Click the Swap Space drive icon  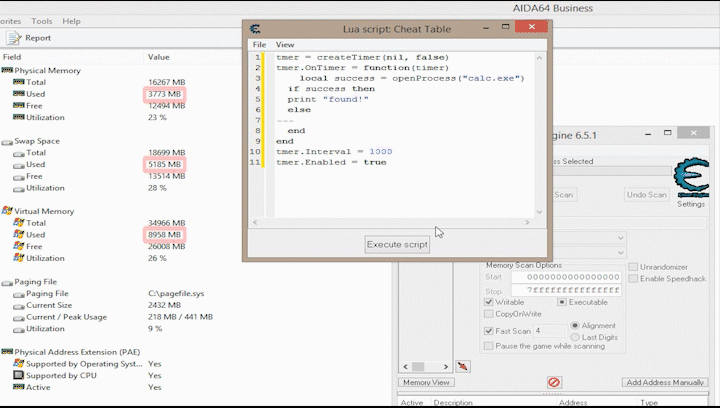(7, 142)
